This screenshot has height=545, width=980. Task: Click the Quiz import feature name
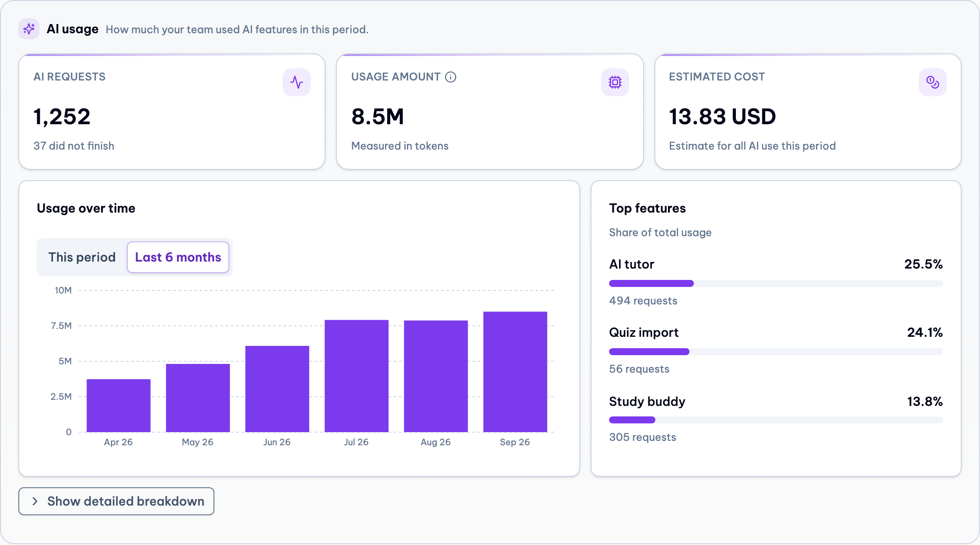tap(644, 332)
